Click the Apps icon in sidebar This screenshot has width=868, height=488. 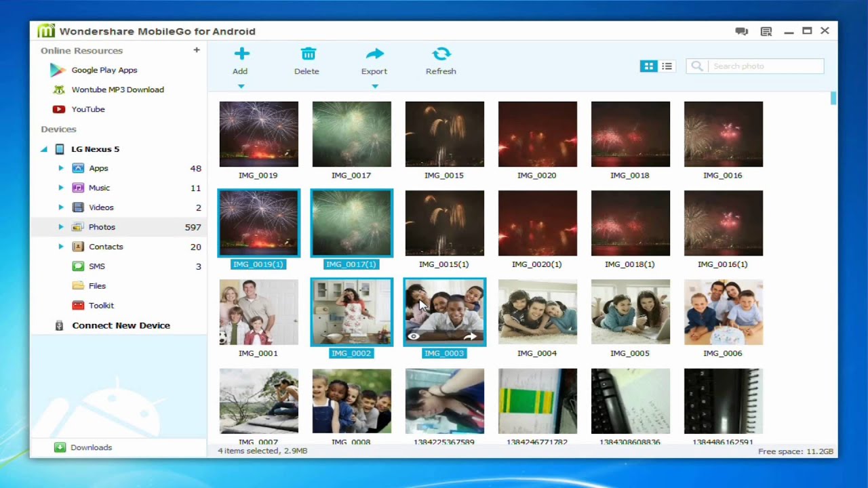tap(78, 168)
